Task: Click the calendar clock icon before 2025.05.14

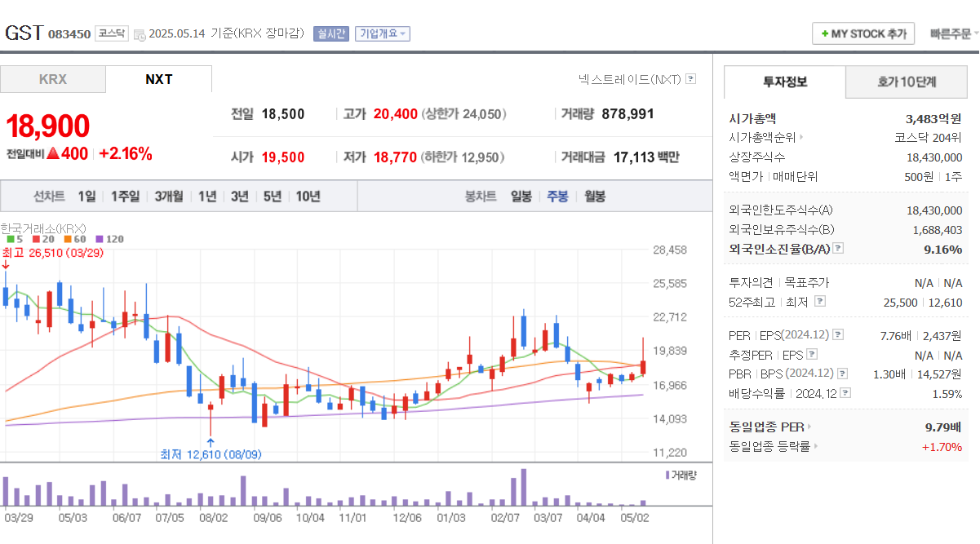Action: click(140, 34)
